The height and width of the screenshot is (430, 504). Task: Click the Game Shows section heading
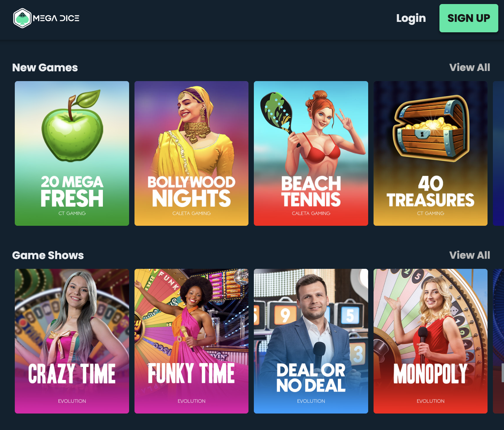click(x=48, y=255)
